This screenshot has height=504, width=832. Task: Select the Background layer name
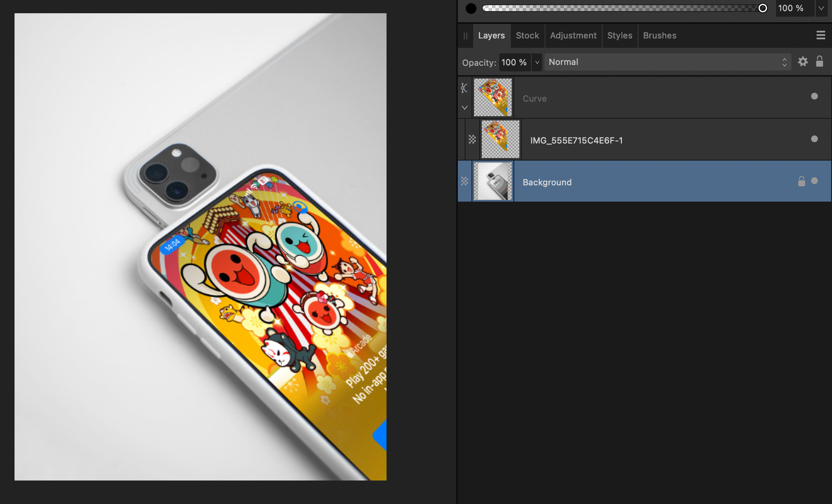coord(547,182)
